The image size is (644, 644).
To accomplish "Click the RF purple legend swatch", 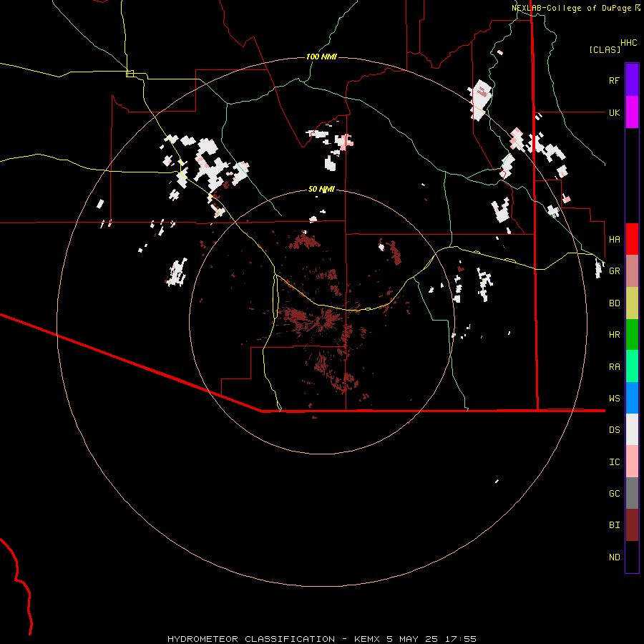I will 632,80.
